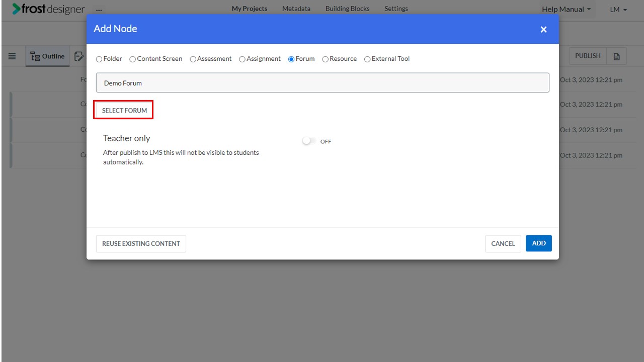Switch to the Outline tab

[x=47, y=56]
